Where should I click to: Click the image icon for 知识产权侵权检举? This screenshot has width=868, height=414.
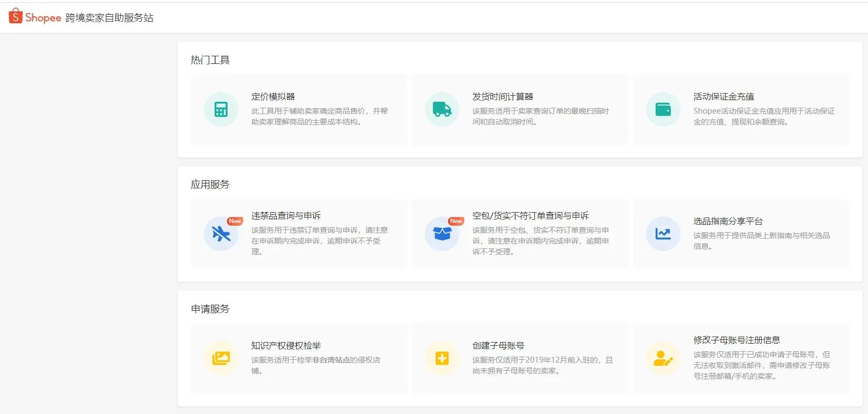tap(221, 358)
